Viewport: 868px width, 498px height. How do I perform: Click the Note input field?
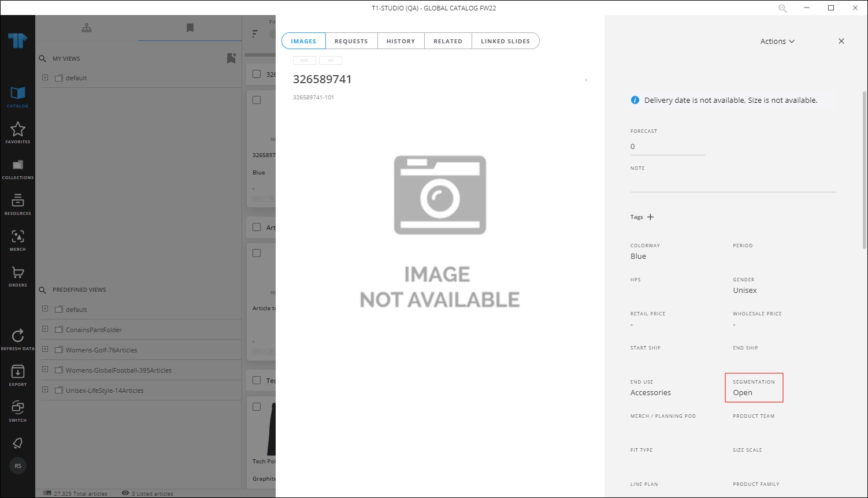tap(732, 184)
